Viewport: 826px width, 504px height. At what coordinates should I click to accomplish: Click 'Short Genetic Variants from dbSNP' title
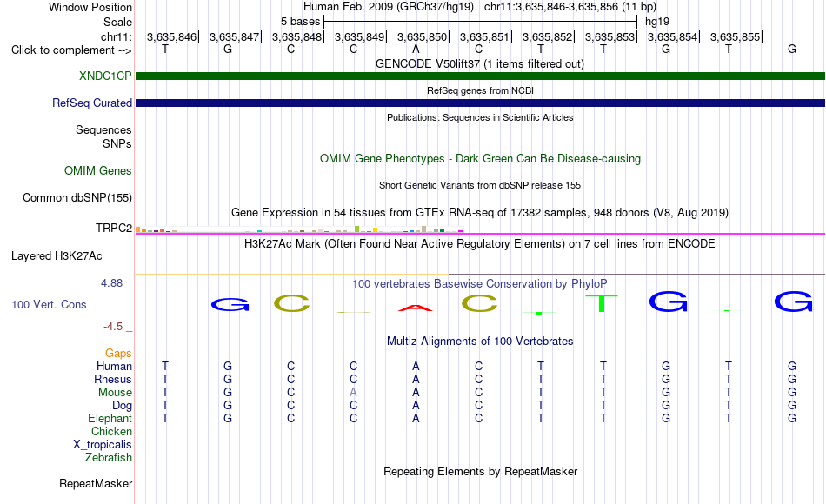479,185
